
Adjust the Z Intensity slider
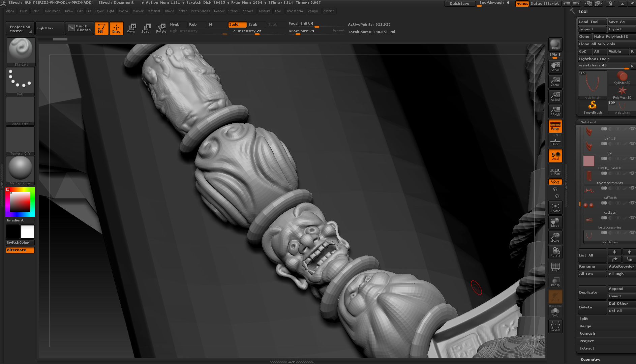pos(257,31)
